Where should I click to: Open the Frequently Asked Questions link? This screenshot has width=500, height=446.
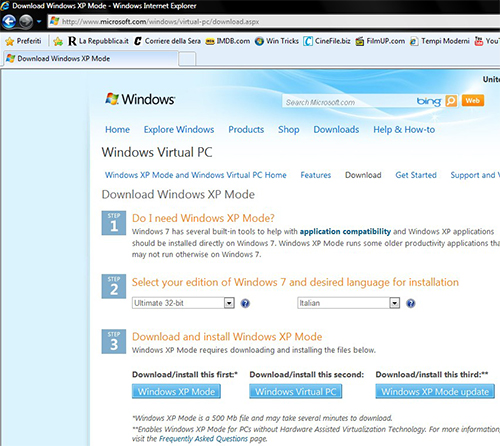pos(203,439)
